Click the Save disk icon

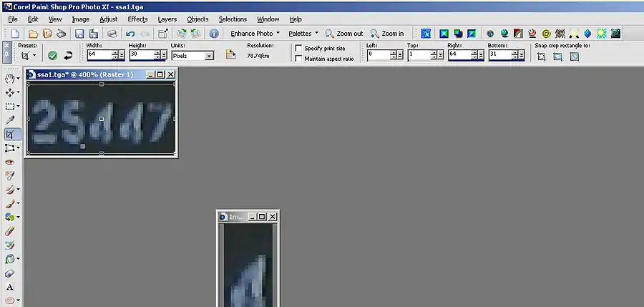point(79,34)
